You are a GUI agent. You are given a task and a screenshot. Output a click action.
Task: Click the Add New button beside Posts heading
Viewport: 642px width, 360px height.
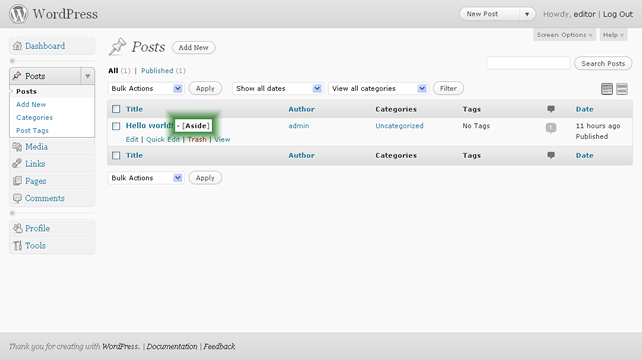[194, 48]
